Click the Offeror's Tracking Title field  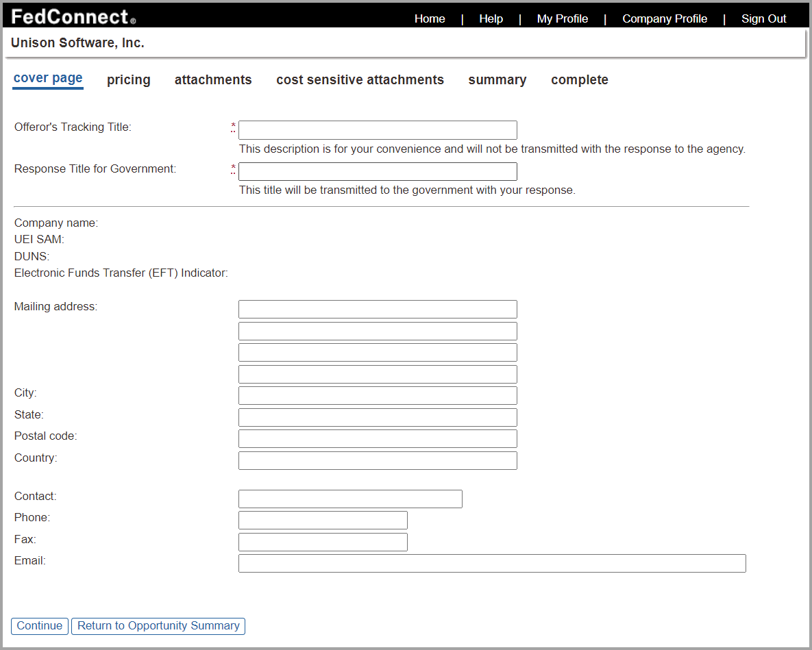(x=378, y=130)
